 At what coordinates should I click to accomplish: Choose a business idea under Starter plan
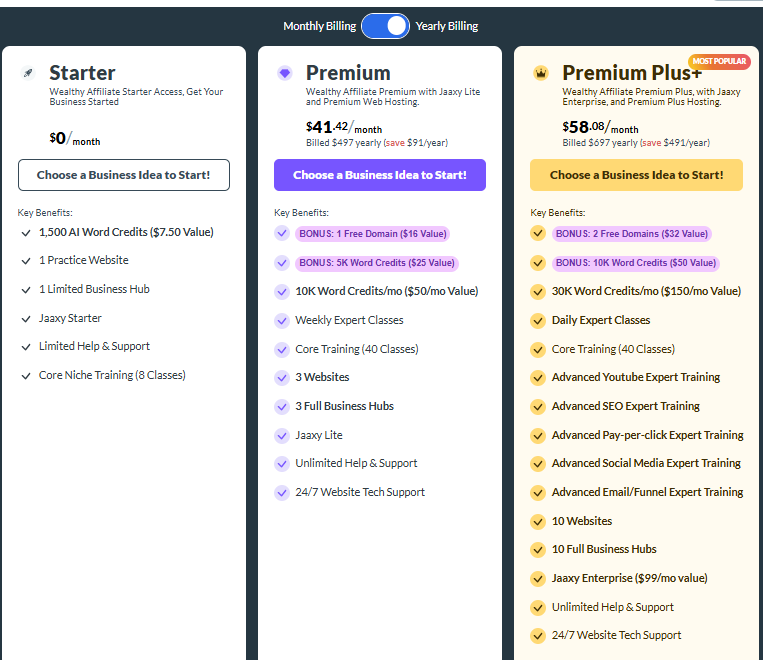[124, 175]
